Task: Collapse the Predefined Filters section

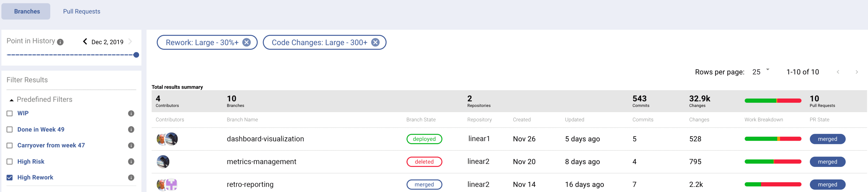Action: coord(11,100)
